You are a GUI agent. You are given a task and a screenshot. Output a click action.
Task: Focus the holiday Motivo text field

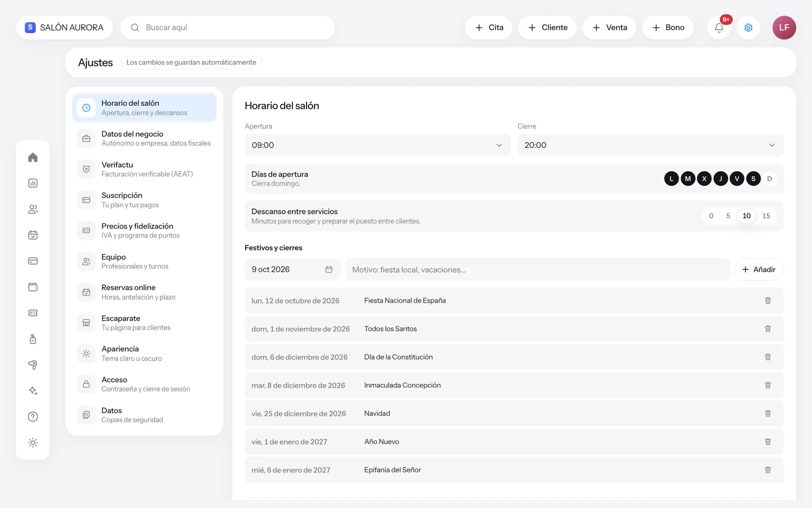coord(537,270)
